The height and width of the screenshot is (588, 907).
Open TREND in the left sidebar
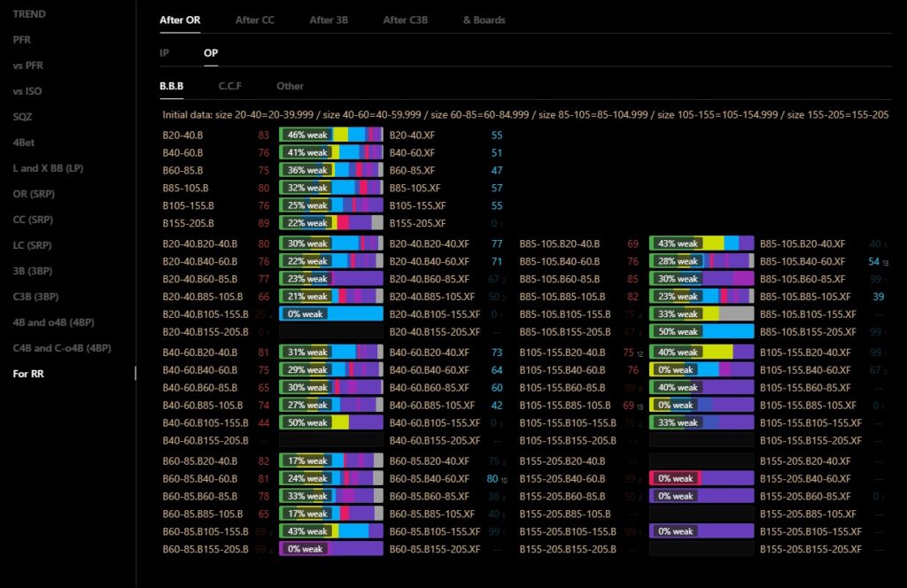29,14
